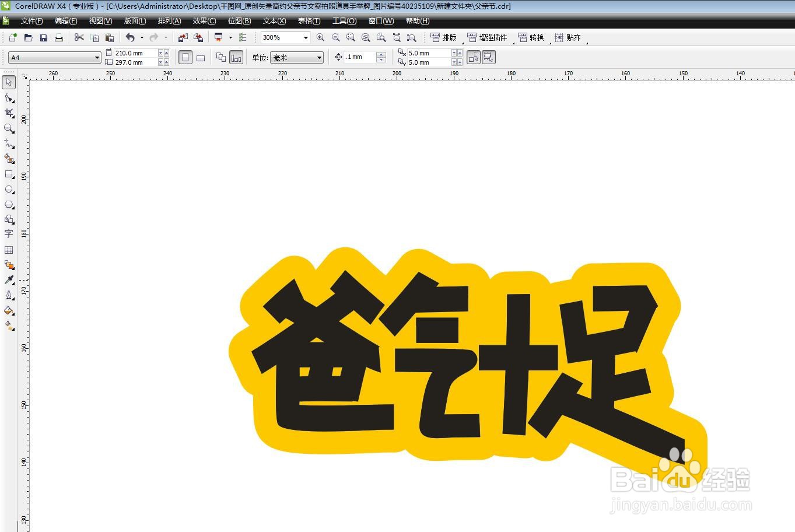Open the 文本 menu
Viewport: 795px width, 532px height.
click(x=273, y=21)
